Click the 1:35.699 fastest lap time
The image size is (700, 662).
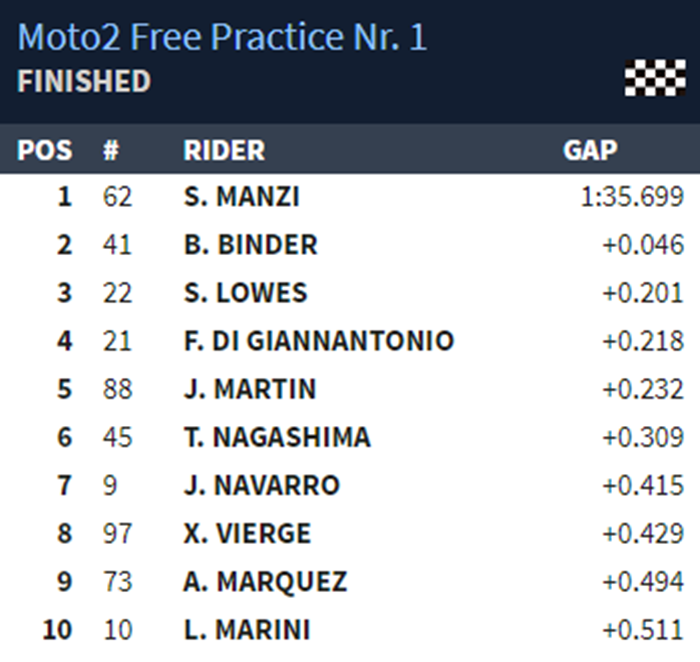(x=632, y=197)
